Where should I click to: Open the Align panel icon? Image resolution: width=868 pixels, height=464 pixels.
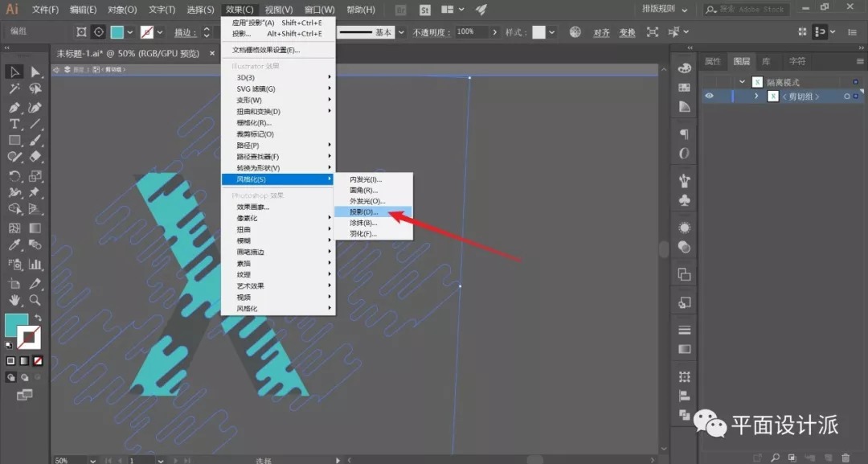(x=684, y=396)
